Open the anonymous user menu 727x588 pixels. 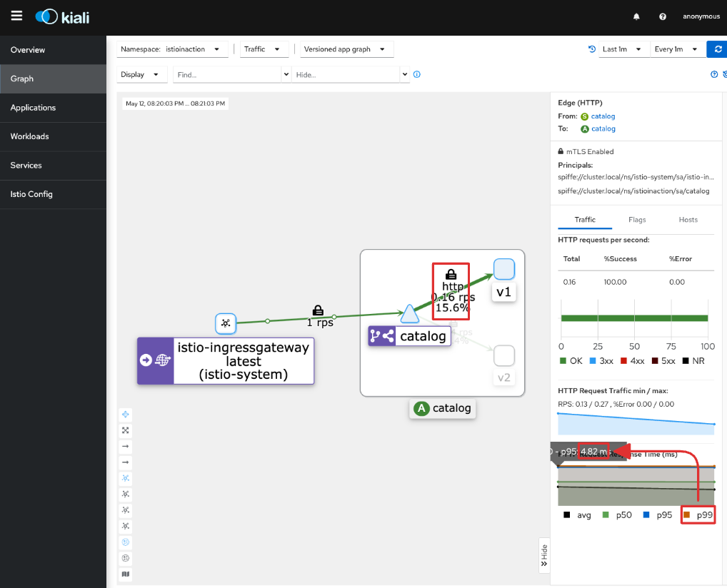[x=701, y=16]
